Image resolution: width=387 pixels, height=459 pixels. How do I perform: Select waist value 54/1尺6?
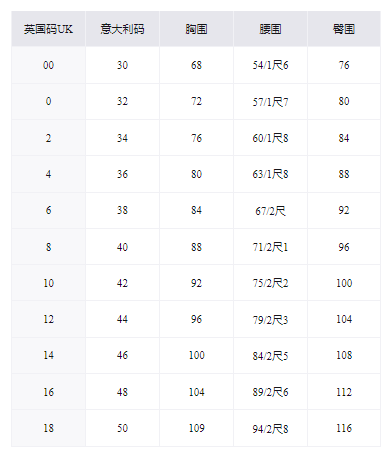tap(270, 65)
